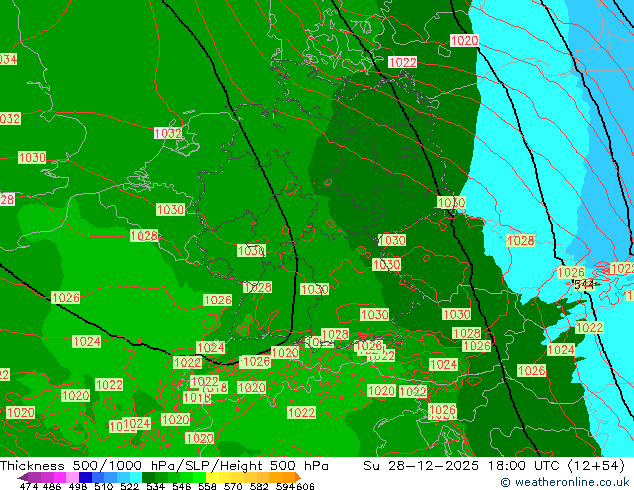Pick the light pink legend swatch above 498
Image resolution: width=634 pixels, height=490 pixels.
pyautogui.click(x=72, y=477)
